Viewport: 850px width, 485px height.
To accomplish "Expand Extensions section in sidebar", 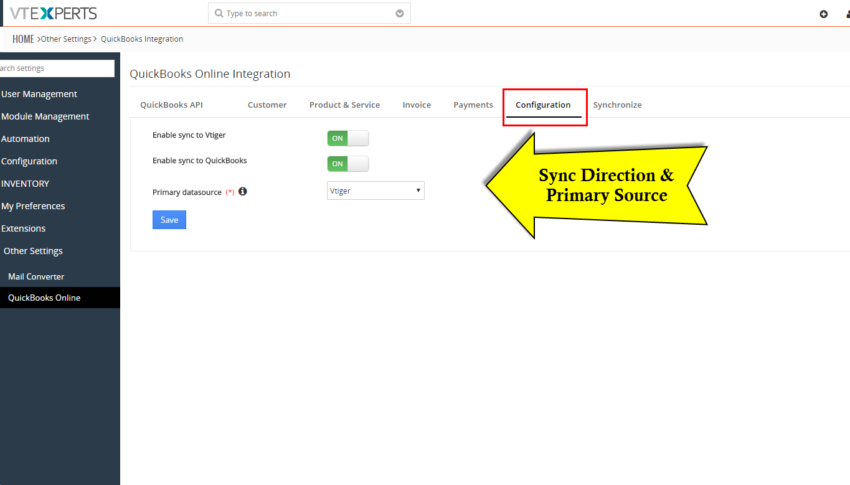I will (23, 228).
